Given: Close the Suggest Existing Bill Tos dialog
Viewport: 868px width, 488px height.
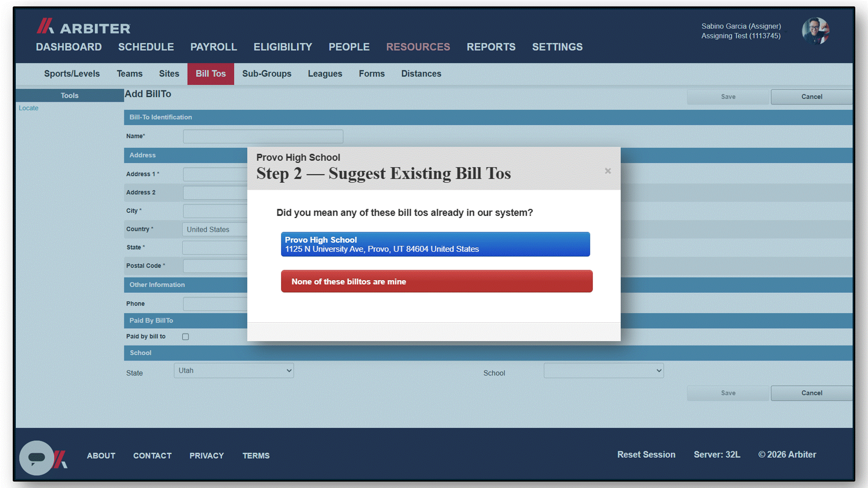Looking at the screenshot, I should point(608,171).
